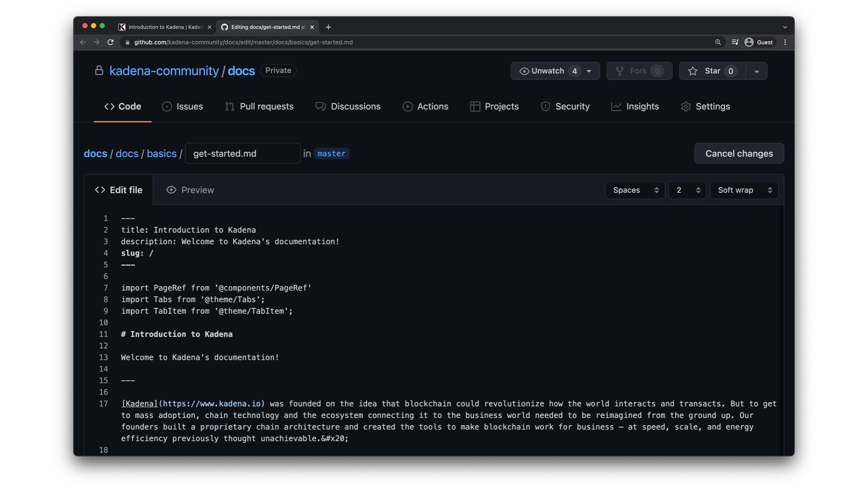The image size is (868, 488).
Task: Click the browser back arrow
Action: point(83,42)
